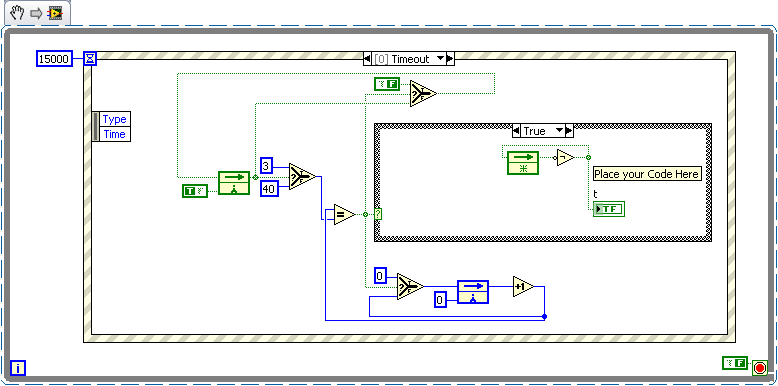Viewport: 778px width, 386px height.
Task: Select the numeric constant 3
Action: 266,165
